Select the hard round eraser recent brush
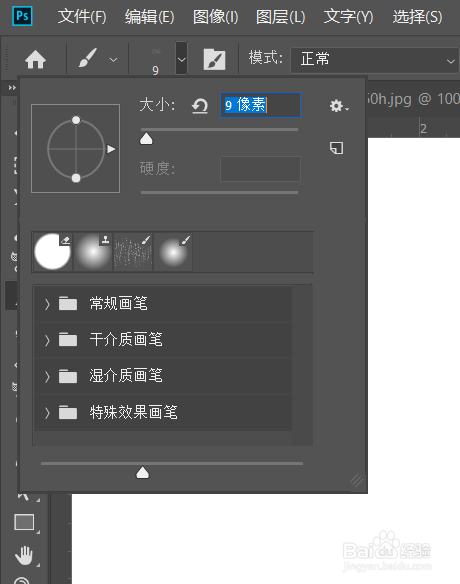This screenshot has width=460, height=584. point(53,251)
